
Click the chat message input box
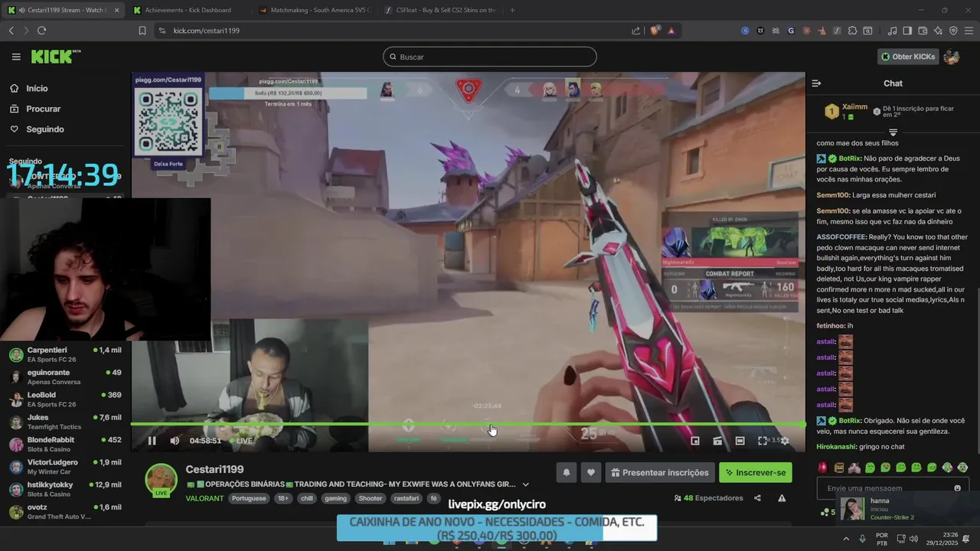coord(893,488)
